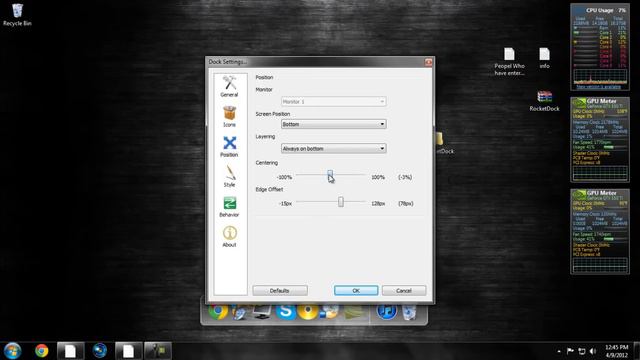The image size is (640, 360).
Task: Click the Chrome taskbar icon
Action: point(41,351)
